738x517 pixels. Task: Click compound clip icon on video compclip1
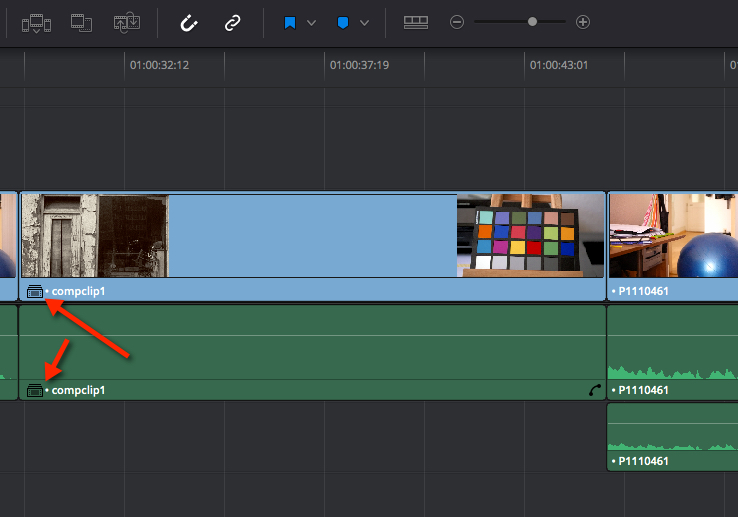click(x=35, y=292)
